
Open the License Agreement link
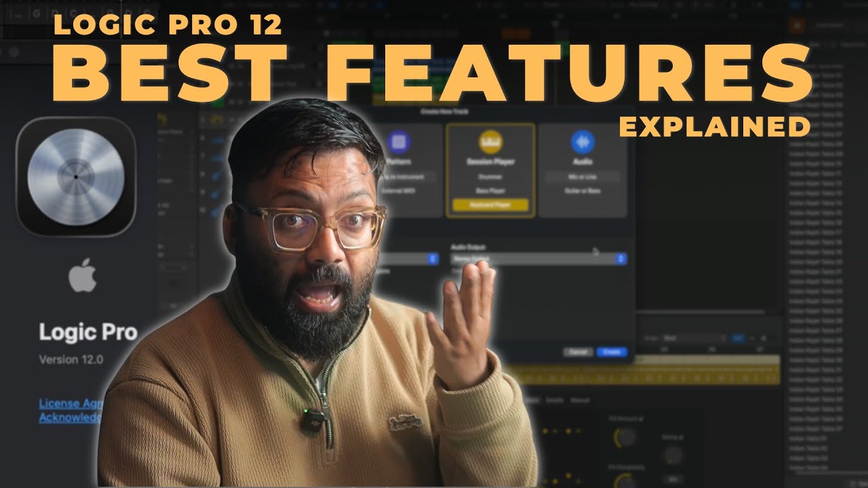click(71, 403)
